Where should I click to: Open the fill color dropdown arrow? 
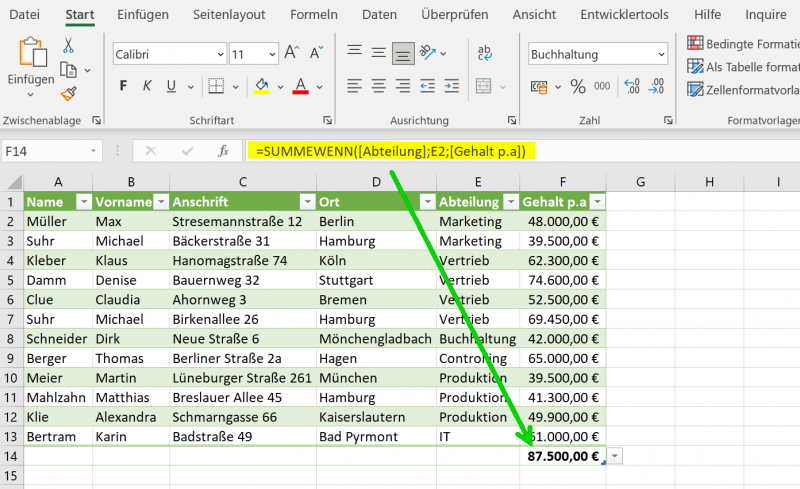pyautogui.click(x=280, y=87)
